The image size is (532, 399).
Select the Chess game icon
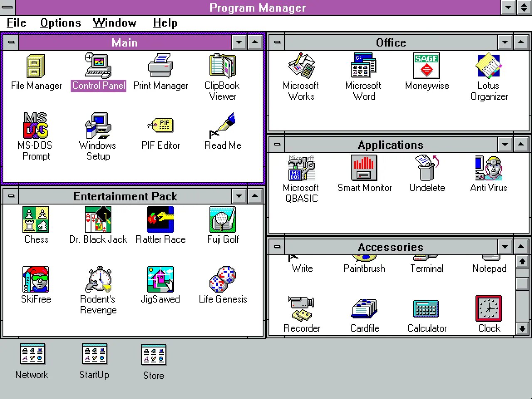36,219
